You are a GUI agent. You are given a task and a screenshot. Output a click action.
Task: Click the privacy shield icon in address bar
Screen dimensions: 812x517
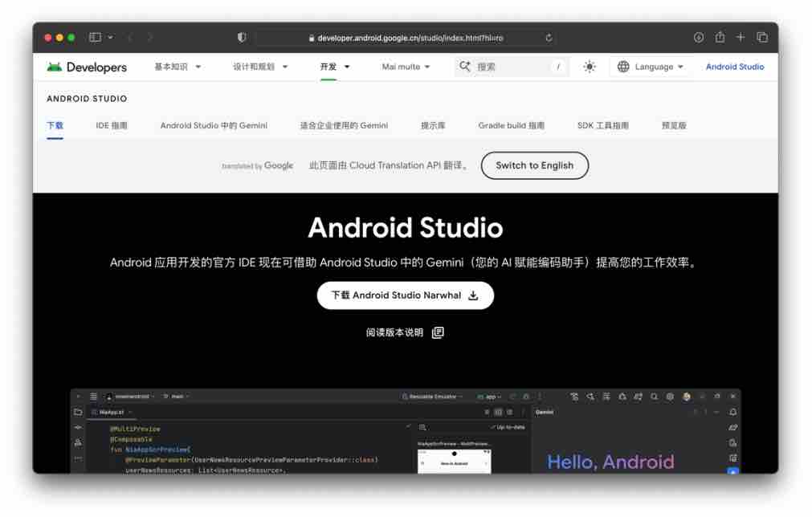pos(241,36)
